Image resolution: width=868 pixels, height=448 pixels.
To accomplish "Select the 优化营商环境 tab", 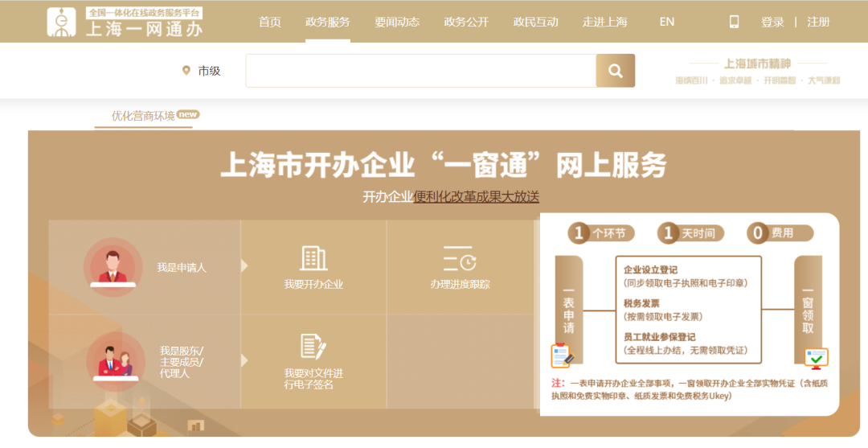I will coord(143,116).
